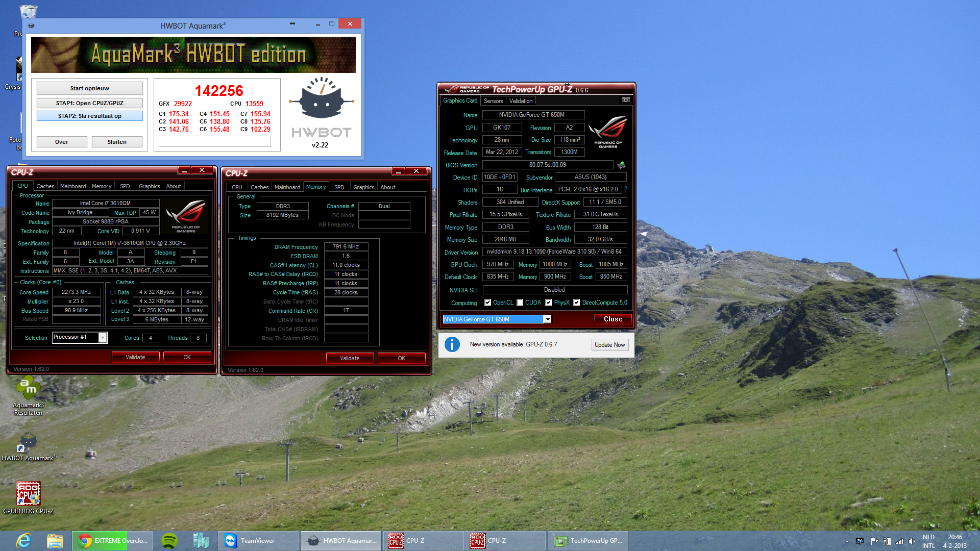Click STAP1: Open CPUZ/GPUZ button
The height and width of the screenshot is (551, 980).
tap(90, 103)
